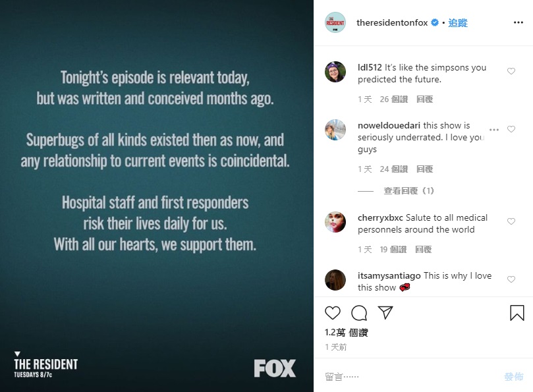Open noweldouedari comment options dots

click(x=494, y=130)
